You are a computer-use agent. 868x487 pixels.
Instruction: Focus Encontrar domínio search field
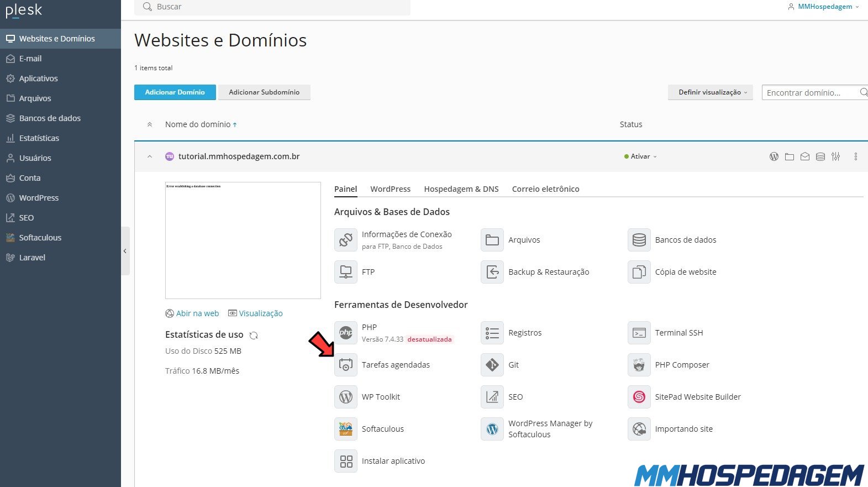click(x=814, y=92)
